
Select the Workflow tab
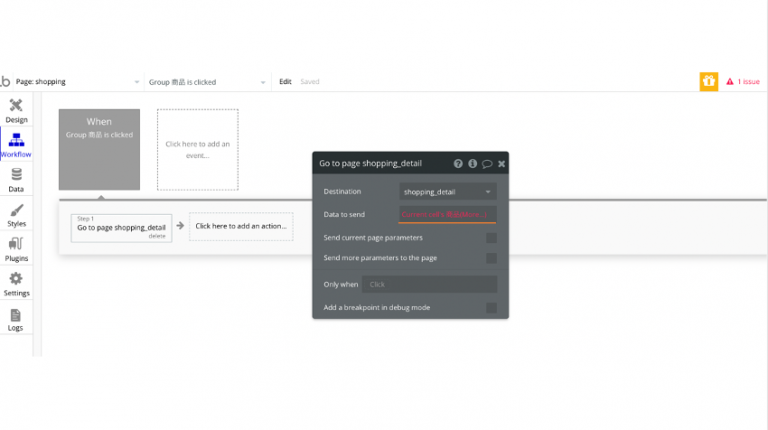point(16,145)
